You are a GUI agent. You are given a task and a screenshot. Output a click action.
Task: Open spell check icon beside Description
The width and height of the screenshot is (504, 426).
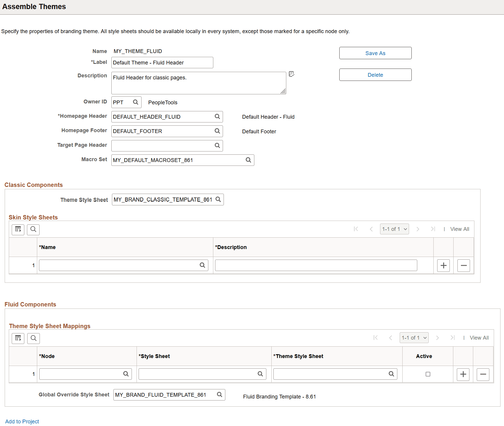point(291,74)
